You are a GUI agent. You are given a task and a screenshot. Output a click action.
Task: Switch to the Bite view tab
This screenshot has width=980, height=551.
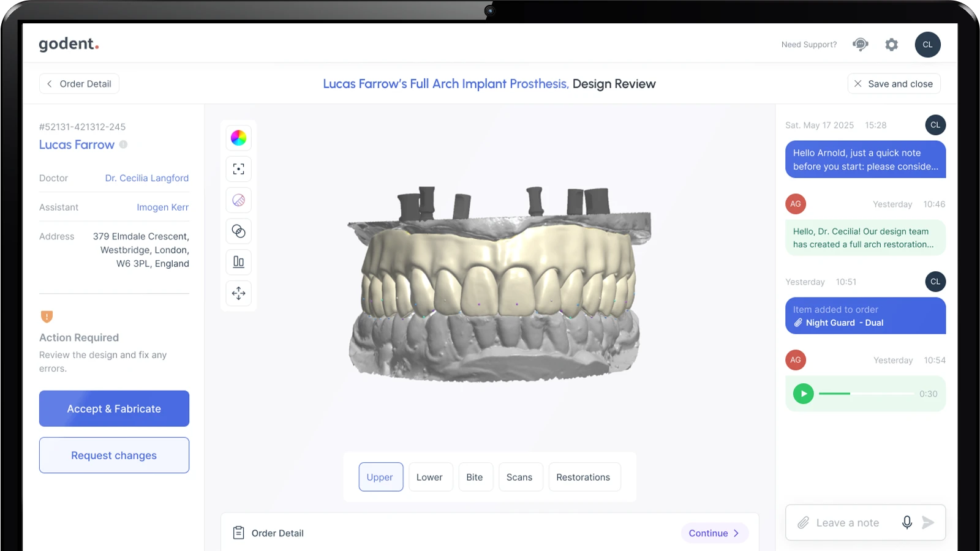(475, 477)
